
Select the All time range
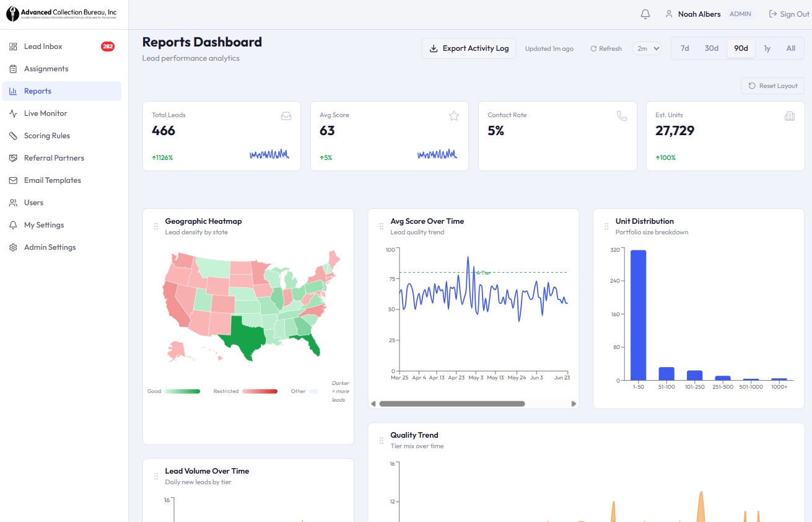click(791, 48)
